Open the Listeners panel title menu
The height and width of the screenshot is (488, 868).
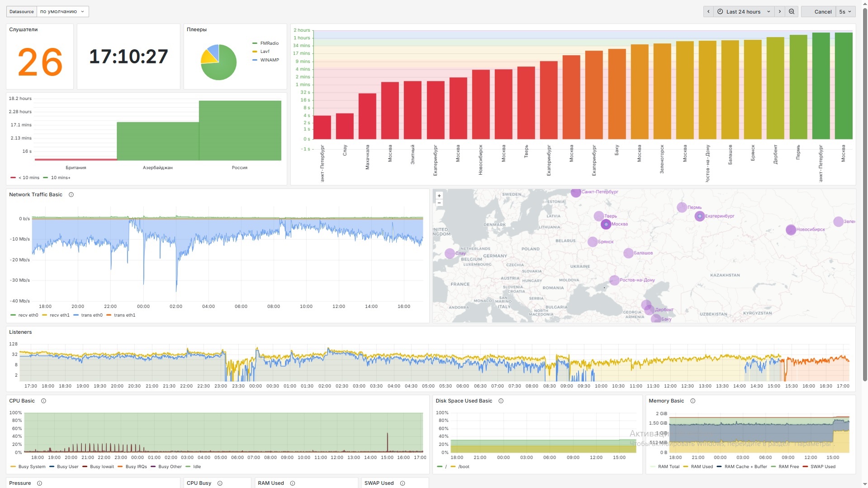coord(20,332)
